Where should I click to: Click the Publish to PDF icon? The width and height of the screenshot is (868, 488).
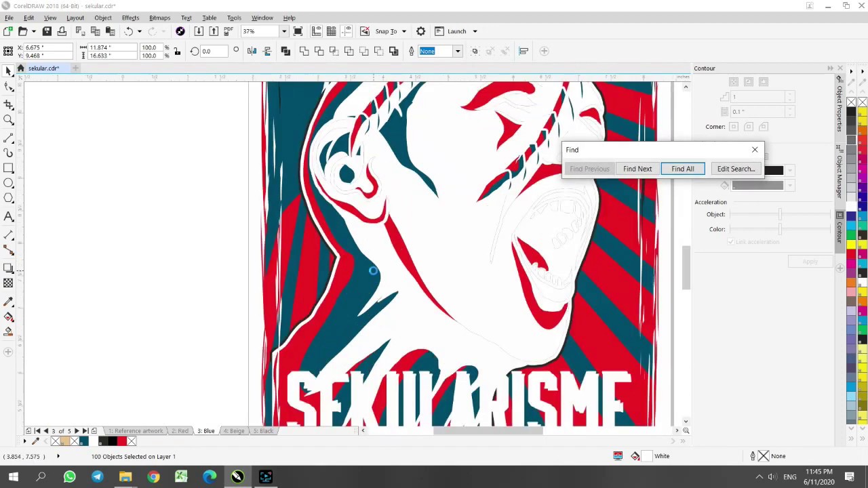(229, 31)
